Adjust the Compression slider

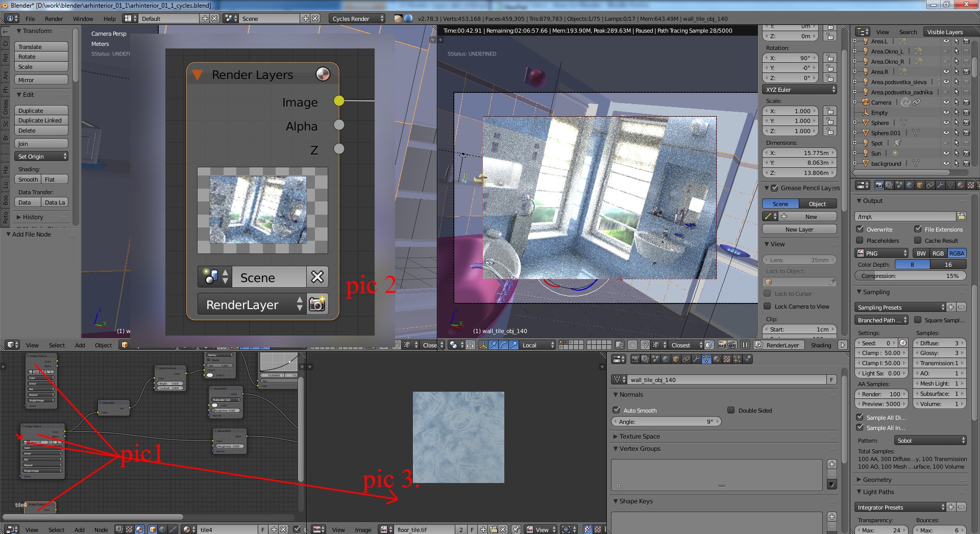coord(911,276)
